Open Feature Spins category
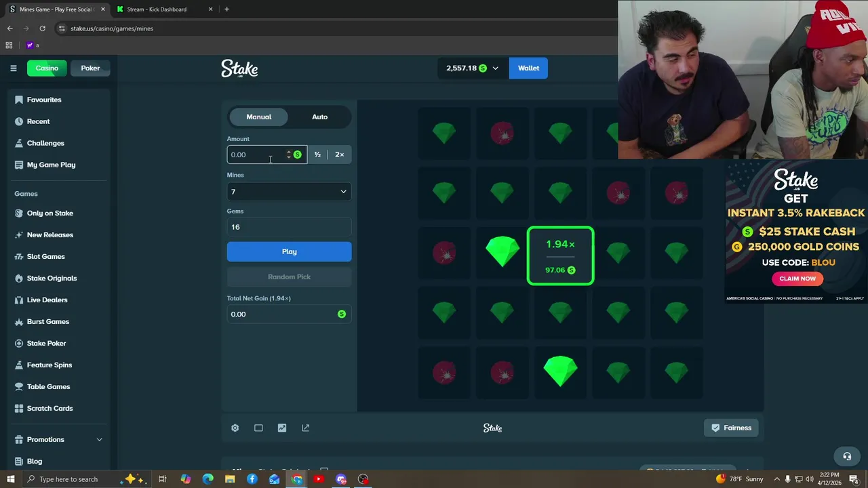The image size is (868, 488). pos(49,365)
